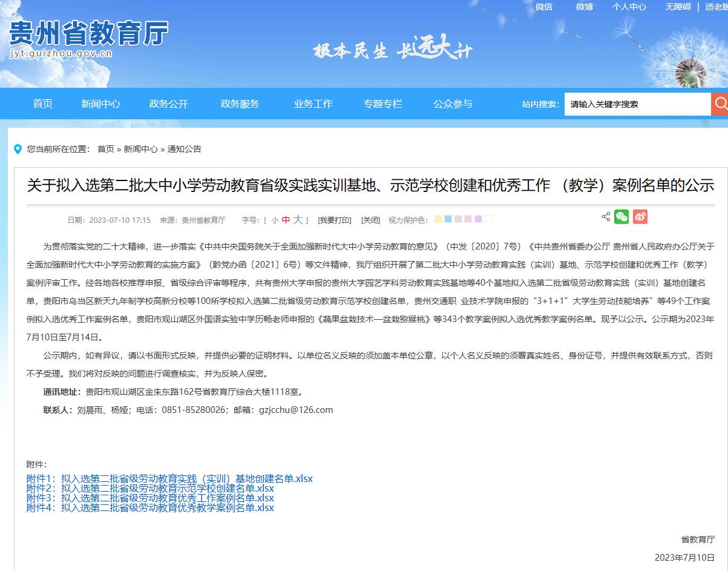Share article via Weibo icon
Screen dimensions: 728x571
640,217
